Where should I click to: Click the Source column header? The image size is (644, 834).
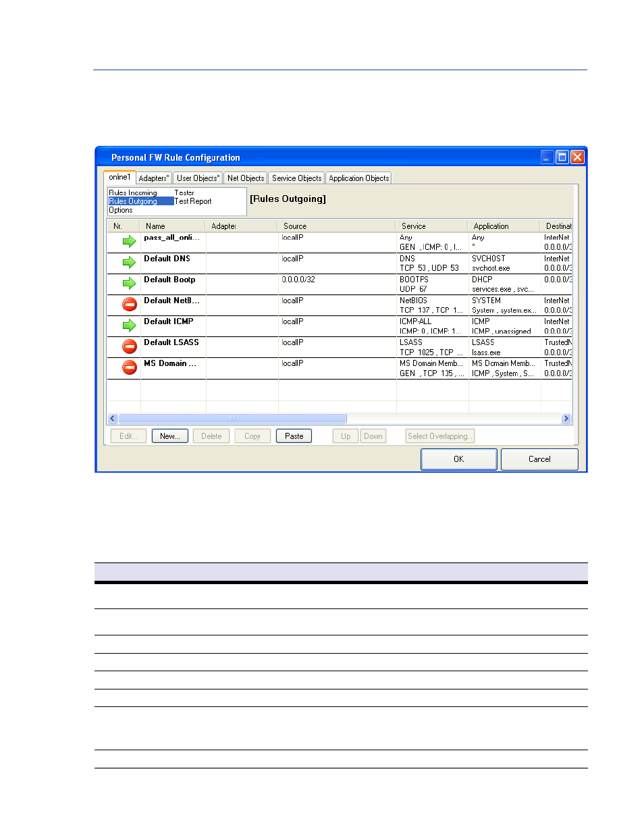coord(336,226)
